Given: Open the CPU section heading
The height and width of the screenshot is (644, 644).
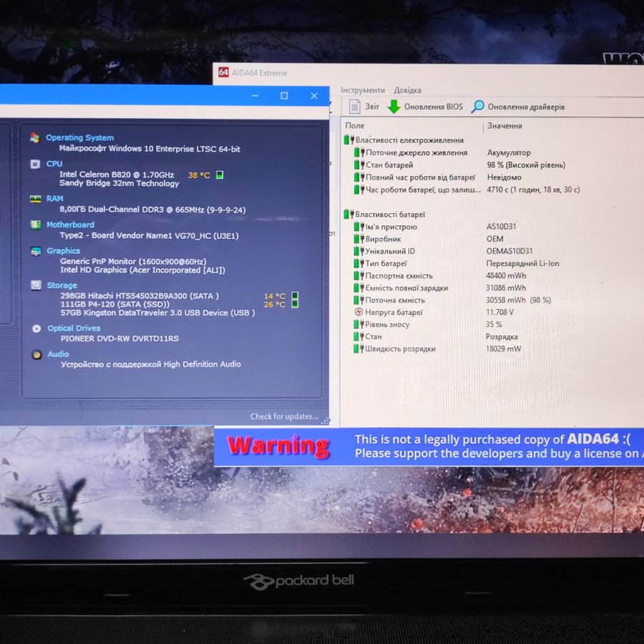Looking at the screenshot, I should point(54,163).
